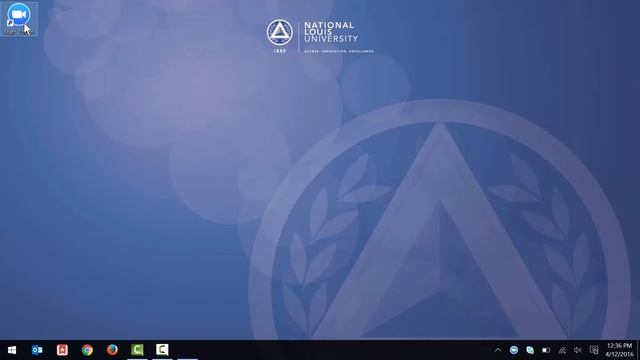Open the Skype for Business tray icon
This screenshot has width=640, height=360.
pyautogui.click(x=530, y=350)
